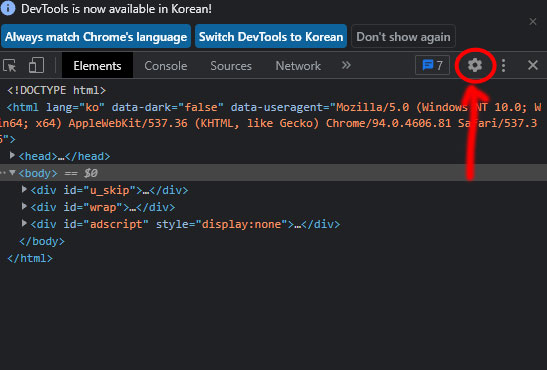Image resolution: width=547 pixels, height=370 pixels.
Task: Show more tabs via double chevron
Action: tap(346, 65)
